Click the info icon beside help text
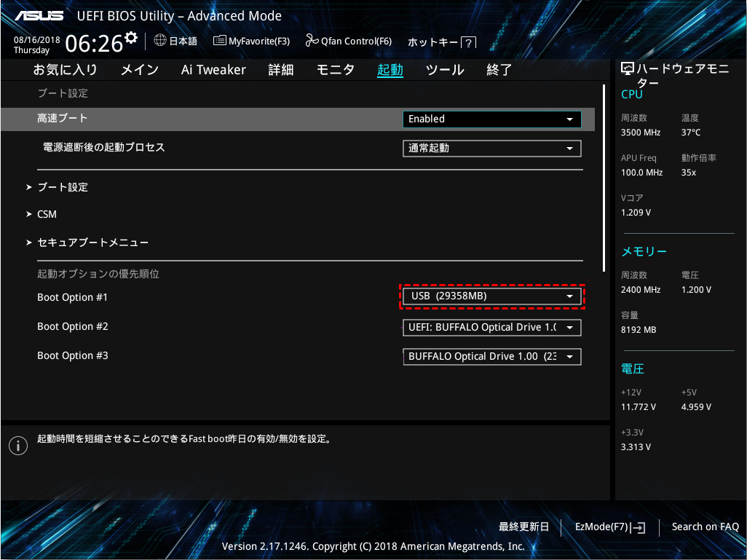The image size is (747, 560). (x=18, y=446)
